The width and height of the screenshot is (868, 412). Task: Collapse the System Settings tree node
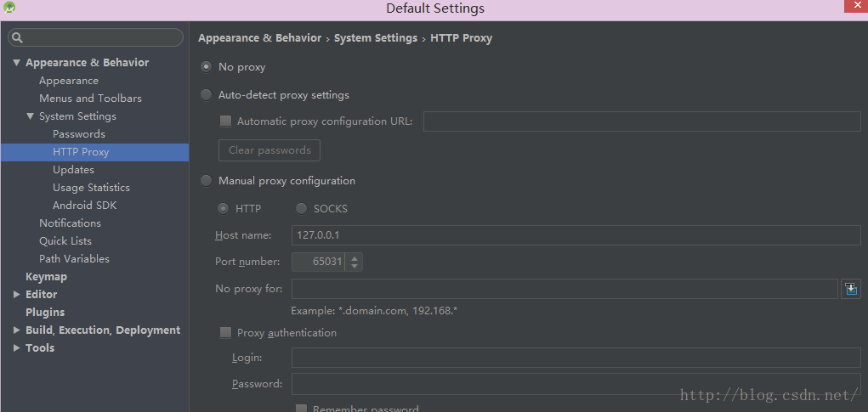click(x=30, y=116)
